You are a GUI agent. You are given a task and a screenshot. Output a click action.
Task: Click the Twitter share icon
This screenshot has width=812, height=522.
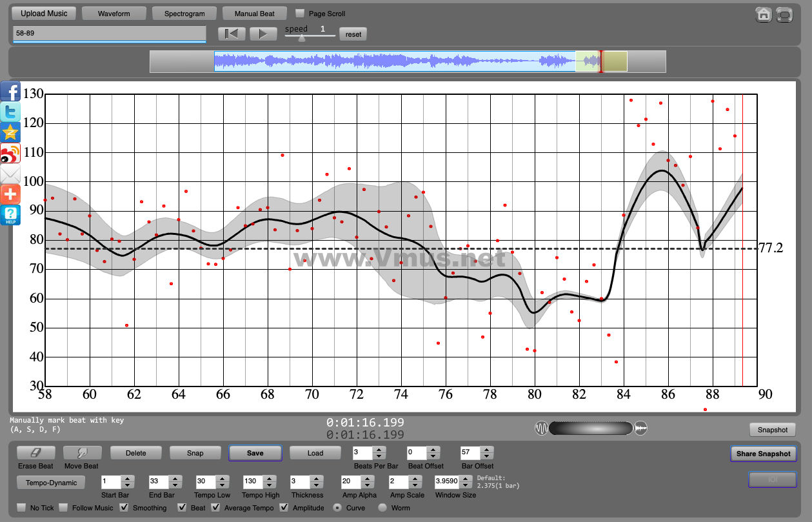coord(10,112)
